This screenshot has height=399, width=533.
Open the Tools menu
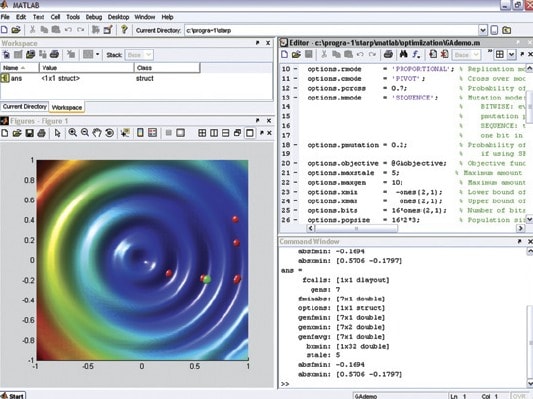click(73, 17)
